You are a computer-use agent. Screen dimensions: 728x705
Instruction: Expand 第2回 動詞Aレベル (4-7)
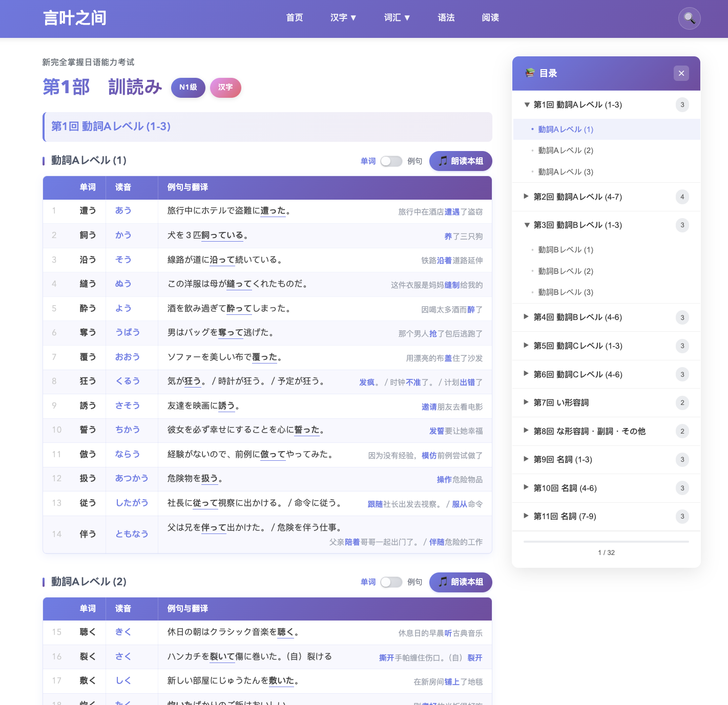606,197
